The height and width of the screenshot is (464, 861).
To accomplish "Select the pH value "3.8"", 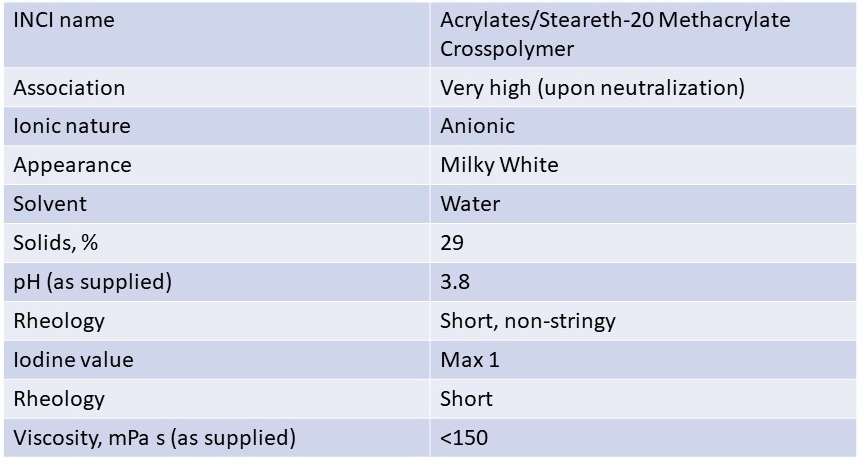I will [x=455, y=282].
